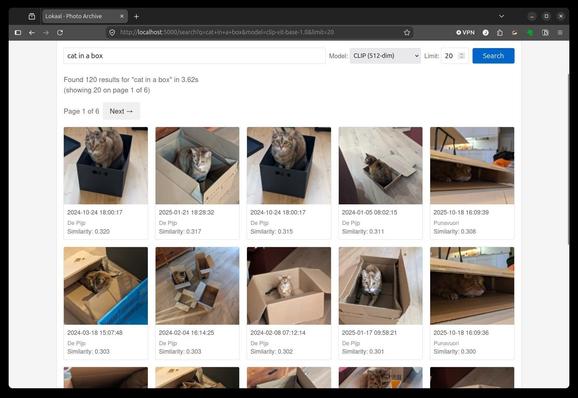Open the extensions icon in the toolbar
The height and width of the screenshot is (398, 578).
[500, 33]
